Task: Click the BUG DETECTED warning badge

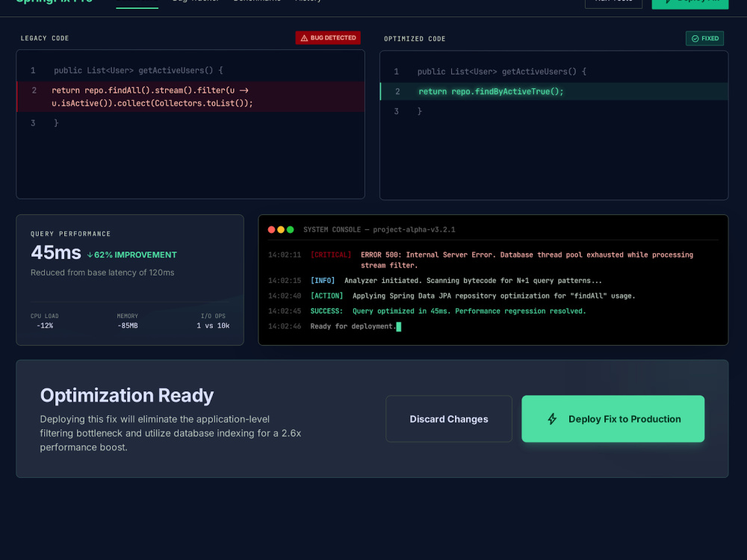Action: pyautogui.click(x=328, y=37)
